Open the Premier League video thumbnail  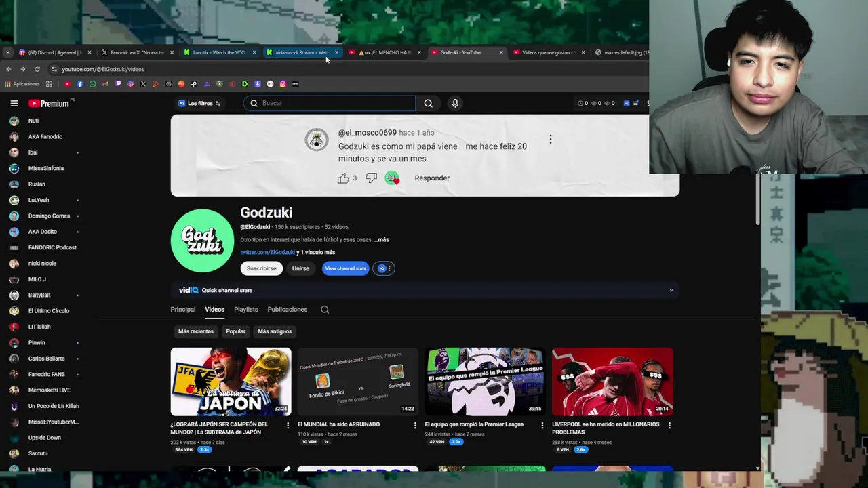(485, 382)
